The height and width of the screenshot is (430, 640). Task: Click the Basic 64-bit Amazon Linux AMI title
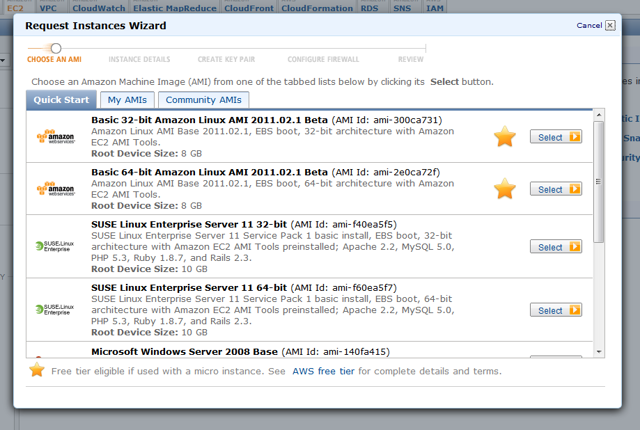pyautogui.click(x=209, y=172)
